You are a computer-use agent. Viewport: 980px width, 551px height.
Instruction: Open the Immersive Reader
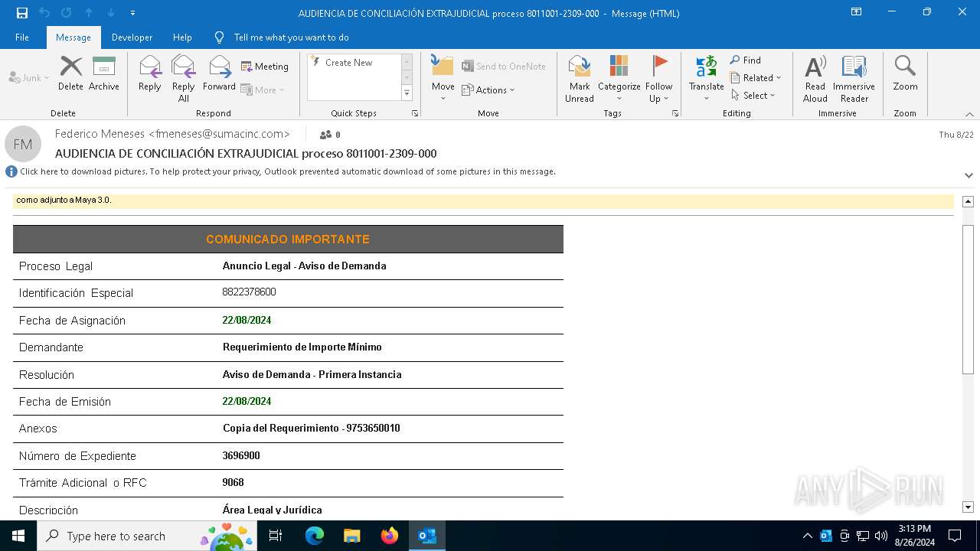point(854,78)
